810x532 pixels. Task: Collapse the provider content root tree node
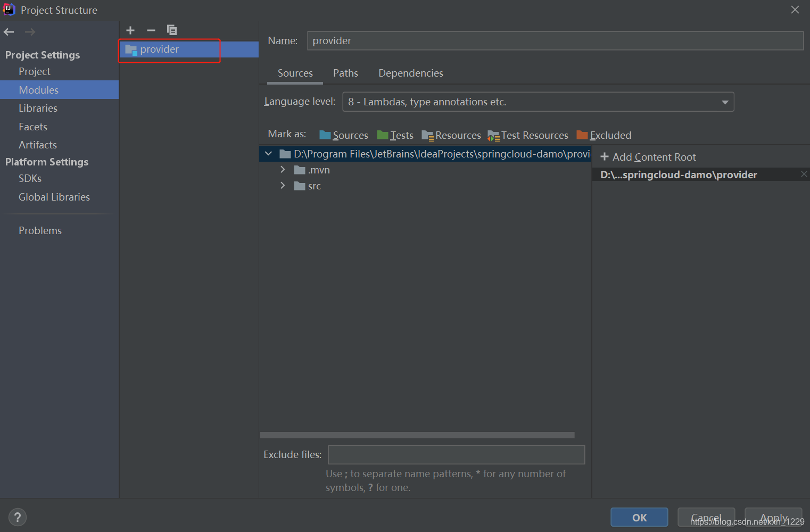click(268, 154)
